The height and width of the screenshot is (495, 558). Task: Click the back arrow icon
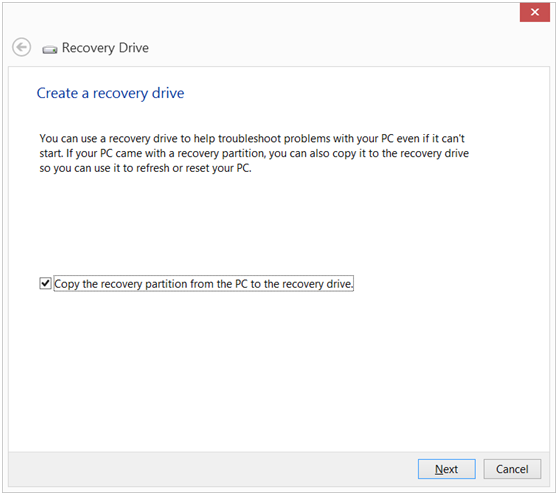21,47
